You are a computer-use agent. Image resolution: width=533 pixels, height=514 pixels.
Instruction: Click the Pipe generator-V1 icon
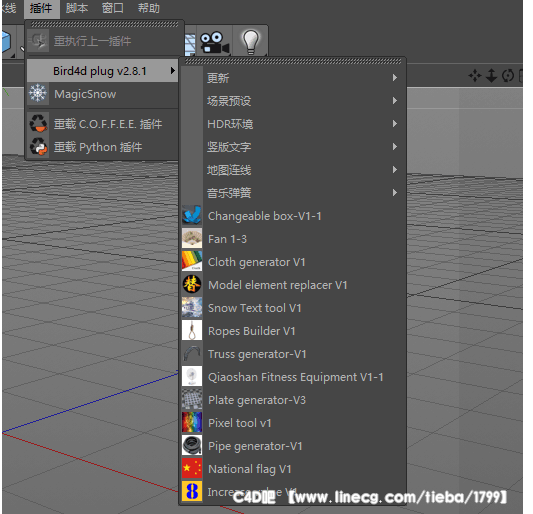(192, 445)
